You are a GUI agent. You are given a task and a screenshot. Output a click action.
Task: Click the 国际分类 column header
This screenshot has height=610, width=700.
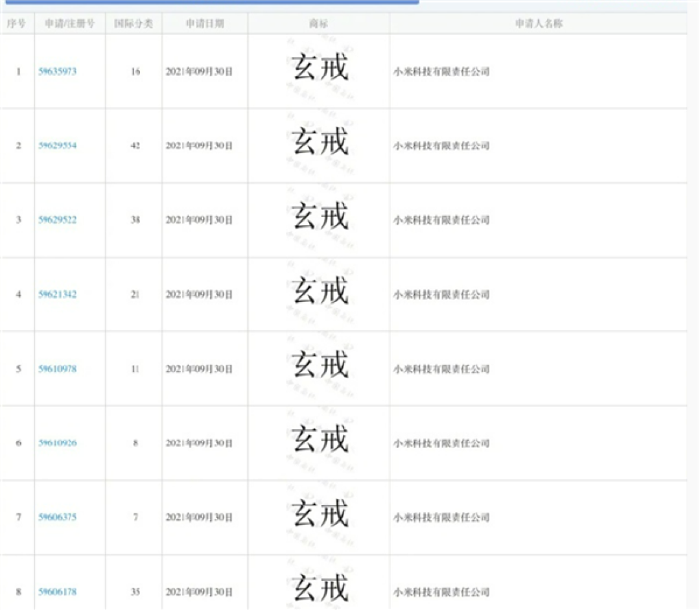(x=134, y=24)
